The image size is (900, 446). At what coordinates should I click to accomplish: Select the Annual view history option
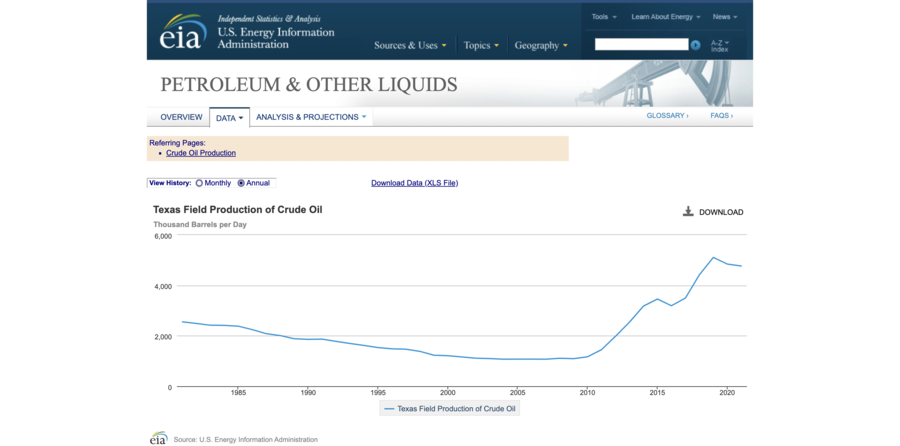(x=241, y=183)
